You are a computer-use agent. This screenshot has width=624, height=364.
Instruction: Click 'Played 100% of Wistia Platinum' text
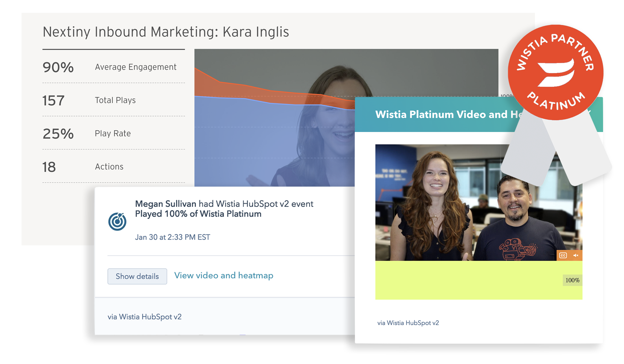[x=198, y=214]
